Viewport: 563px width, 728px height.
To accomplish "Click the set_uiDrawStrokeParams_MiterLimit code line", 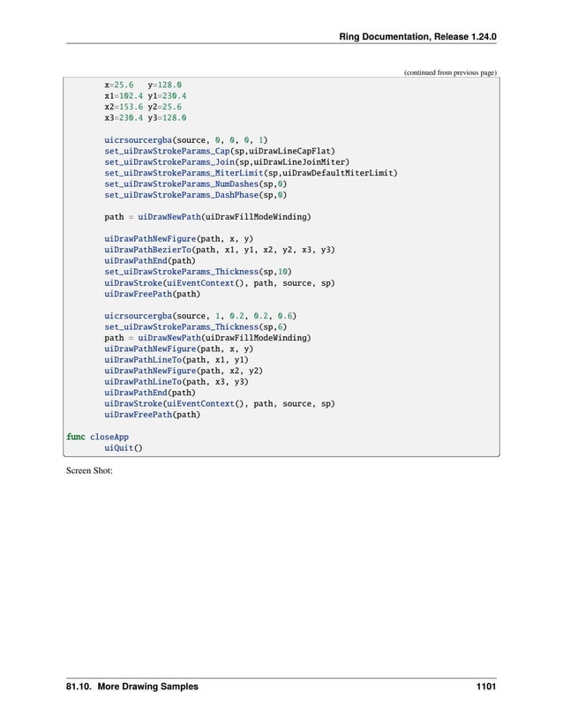I will (x=251, y=173).
